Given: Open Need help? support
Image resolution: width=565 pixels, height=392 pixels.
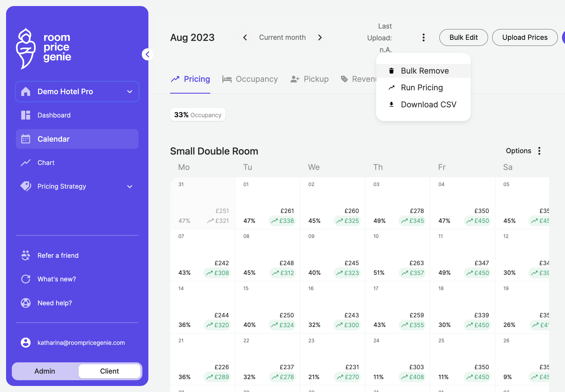Looking at the screenshot, I should tap(77, 303).
